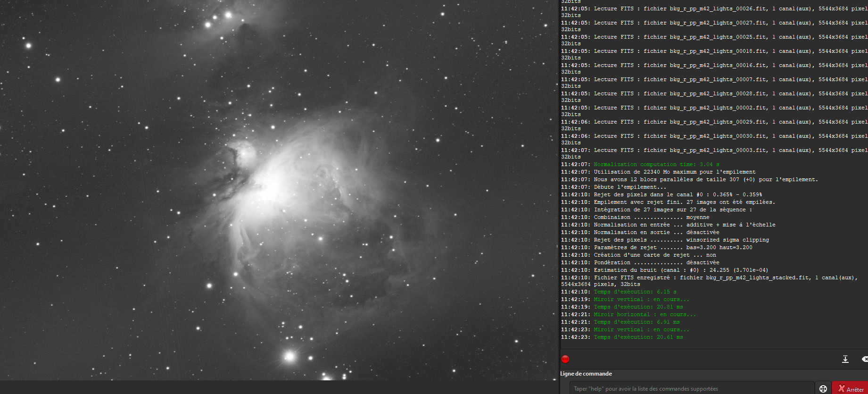Select "Fichier FITS enregistré" log line
Image resolution: width=868 pixels, height=394 pixels.
pyautogui.click(x=710, y=281)
